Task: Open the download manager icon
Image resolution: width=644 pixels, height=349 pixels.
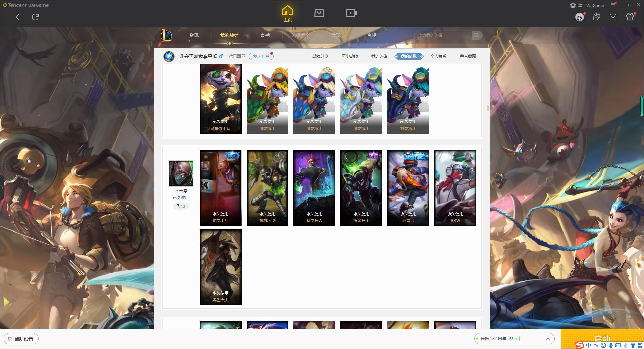Action: (613, 17)
